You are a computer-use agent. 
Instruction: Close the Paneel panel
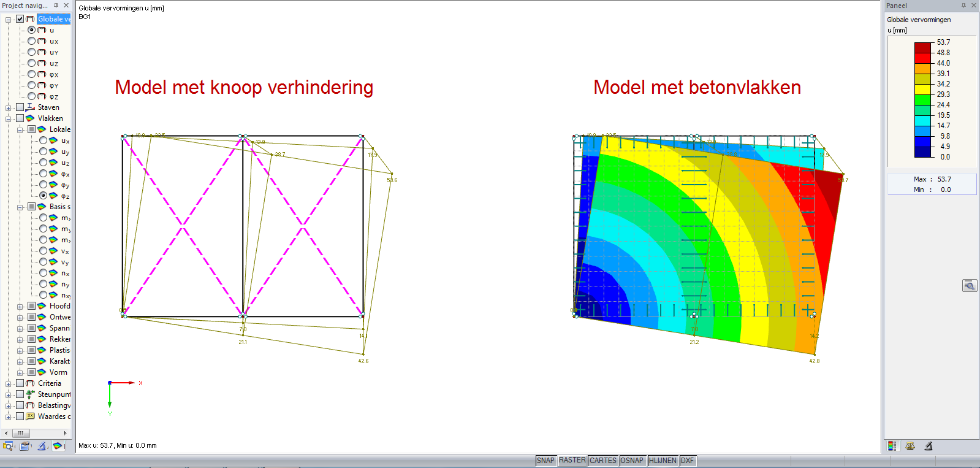(974, 5)
